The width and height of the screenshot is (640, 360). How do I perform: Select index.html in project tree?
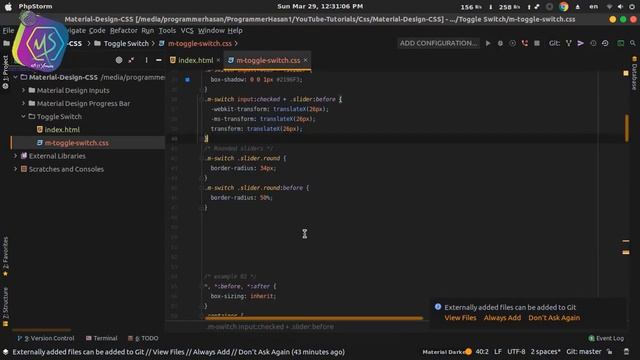[62, 129]
